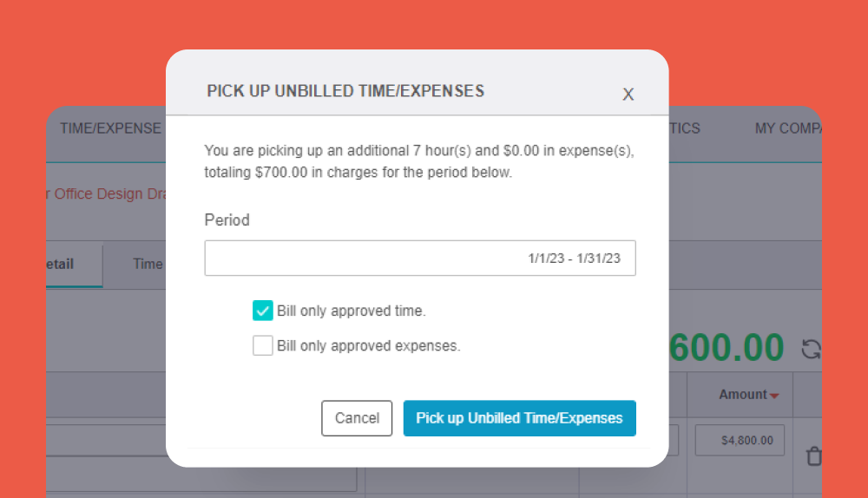Enable Bill only approved expenses checkbox

(x=262, y=345)
